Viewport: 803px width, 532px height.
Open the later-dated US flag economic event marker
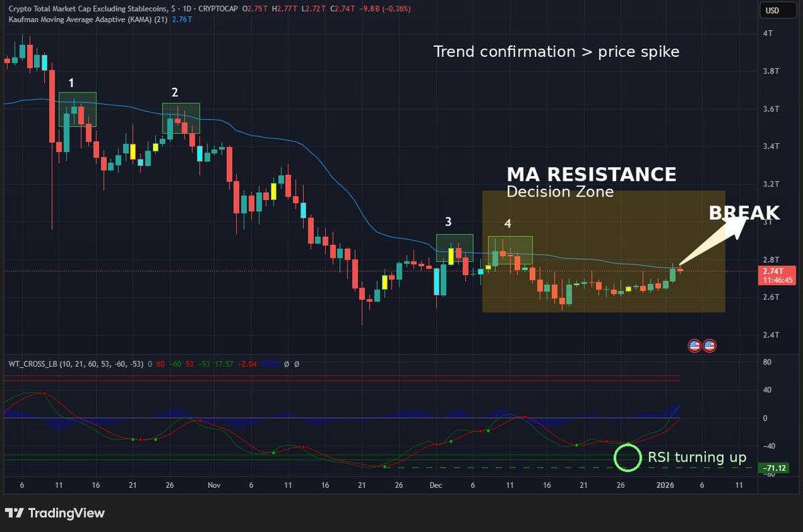coord(709,346)
